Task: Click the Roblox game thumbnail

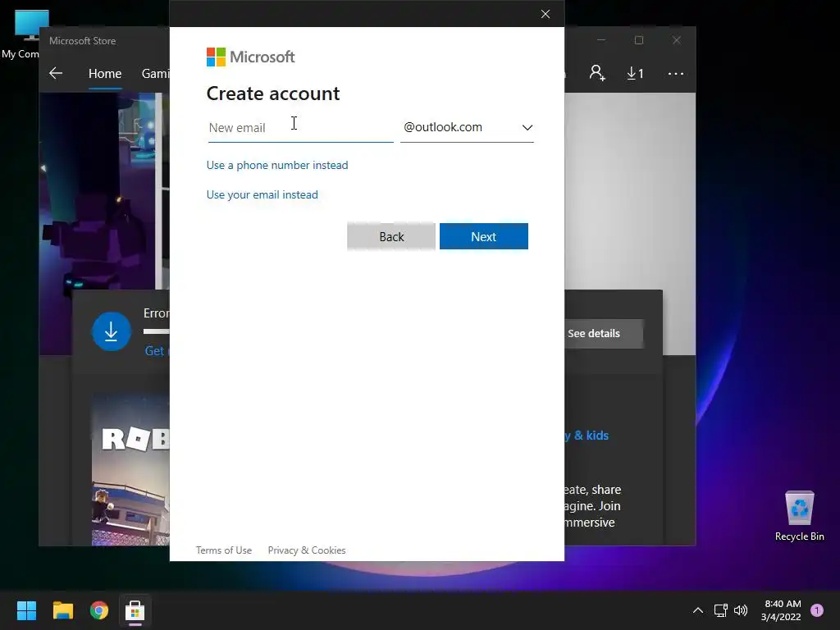Action: click(x=130, y=470)
